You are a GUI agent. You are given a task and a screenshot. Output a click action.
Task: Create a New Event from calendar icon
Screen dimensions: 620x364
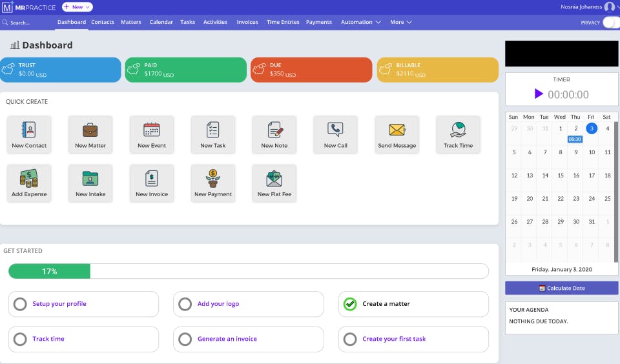(x=151, y=134)
